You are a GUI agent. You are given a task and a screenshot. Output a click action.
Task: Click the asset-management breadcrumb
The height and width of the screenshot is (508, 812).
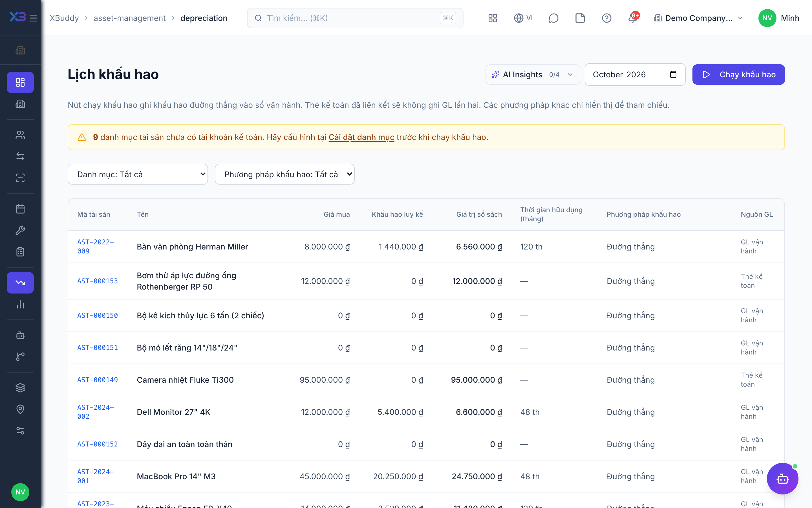[129, 18]
